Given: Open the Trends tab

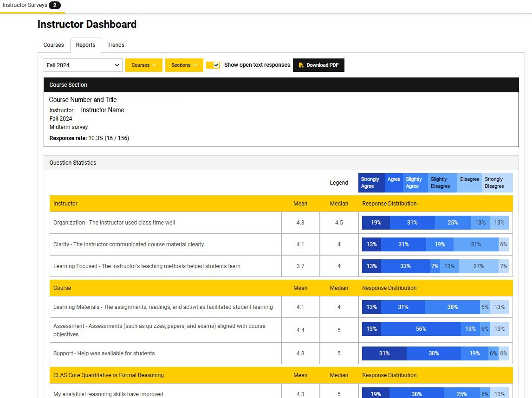Looking at the screenshot, I should pos(116,45).
